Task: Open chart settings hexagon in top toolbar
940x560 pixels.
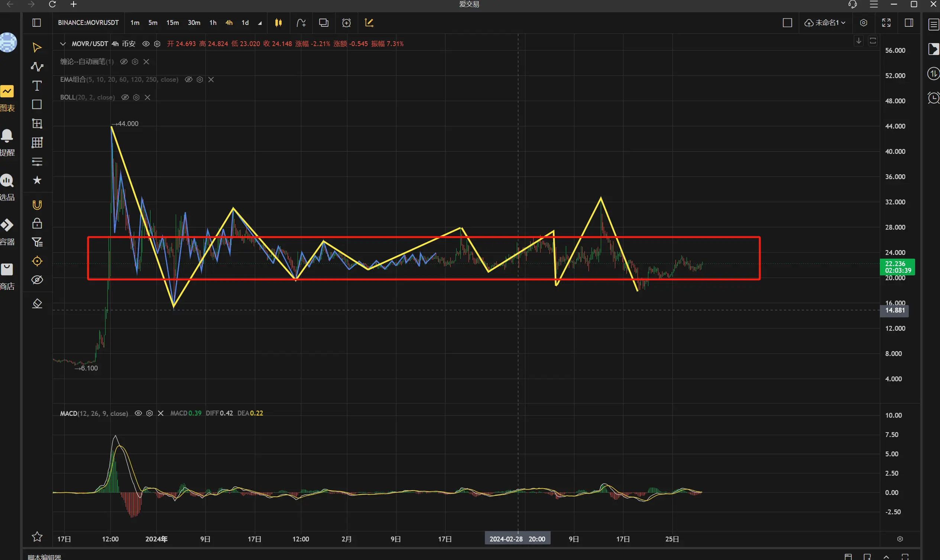Action: tap(863, 23)
